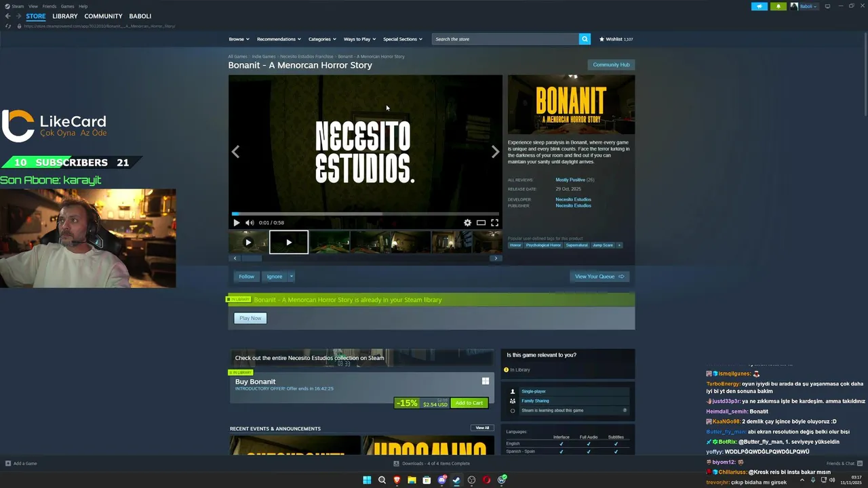The height and width of the screenshot is (488, 868).
Task: Click the store search magnifier button
Action: tap(585, 39)
